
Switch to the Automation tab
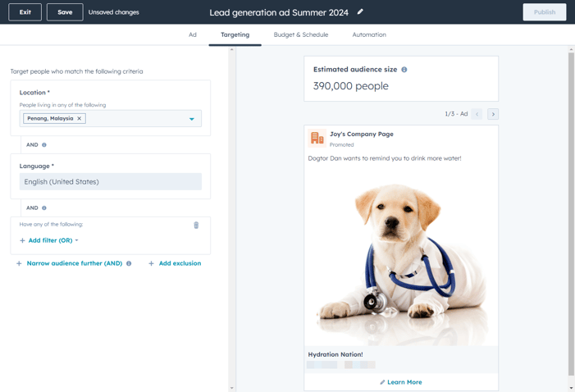[x=369, y=34]
